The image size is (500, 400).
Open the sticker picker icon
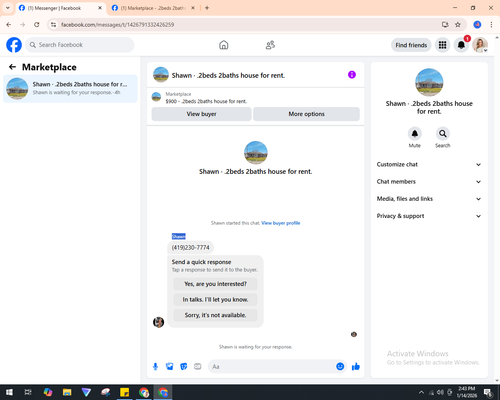coord(184,367)
